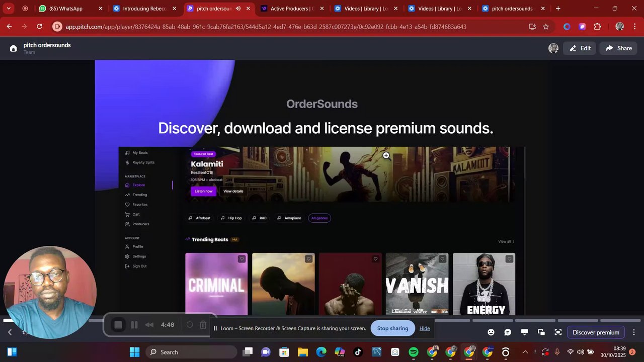Image resolution: width=644 pixels, height=362 pixels.
Task: Click the Stop sharing button
Action: point(392,328)
